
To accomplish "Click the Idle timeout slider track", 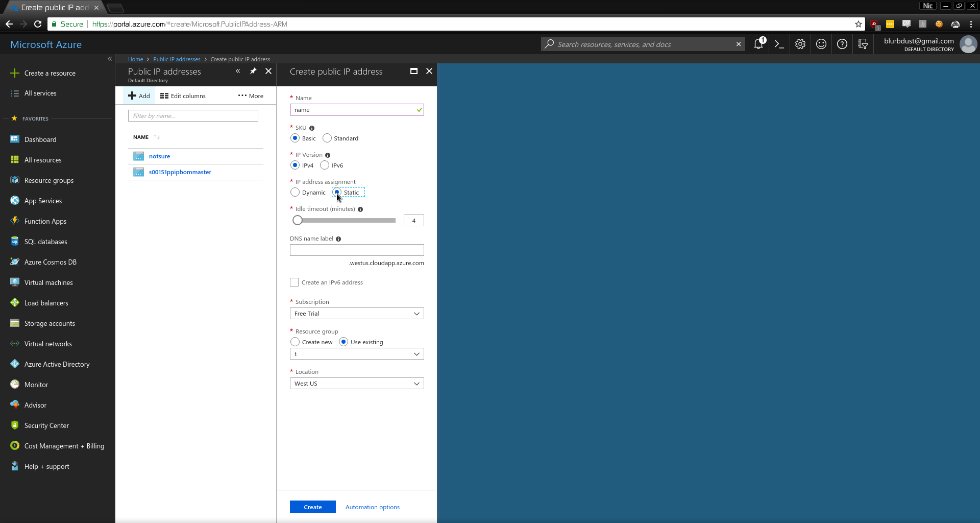I will [x=345, y=221].
